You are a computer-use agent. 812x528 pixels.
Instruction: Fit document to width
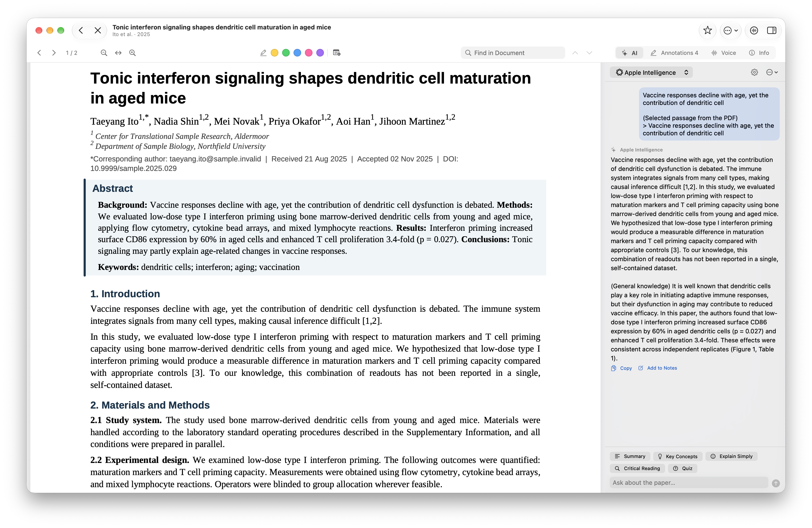pyautogui.click(x=118, y=52)
